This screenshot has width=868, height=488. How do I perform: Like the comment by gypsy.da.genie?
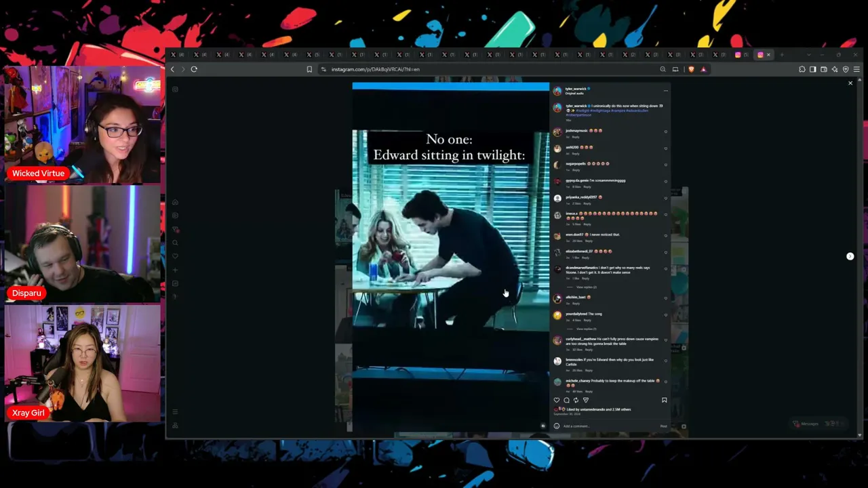point(665,182)
